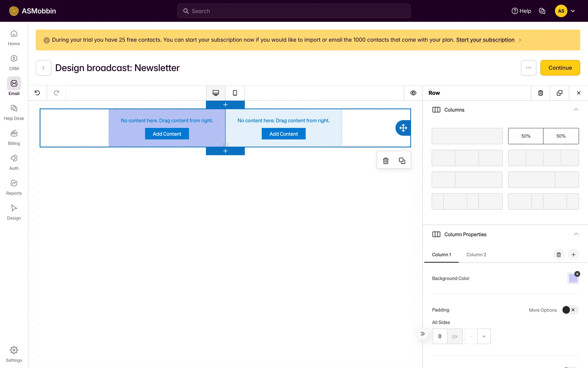Open the account avatar dropdown arrow
This screenshot has width=588, height=368.
tap(573, 11)
